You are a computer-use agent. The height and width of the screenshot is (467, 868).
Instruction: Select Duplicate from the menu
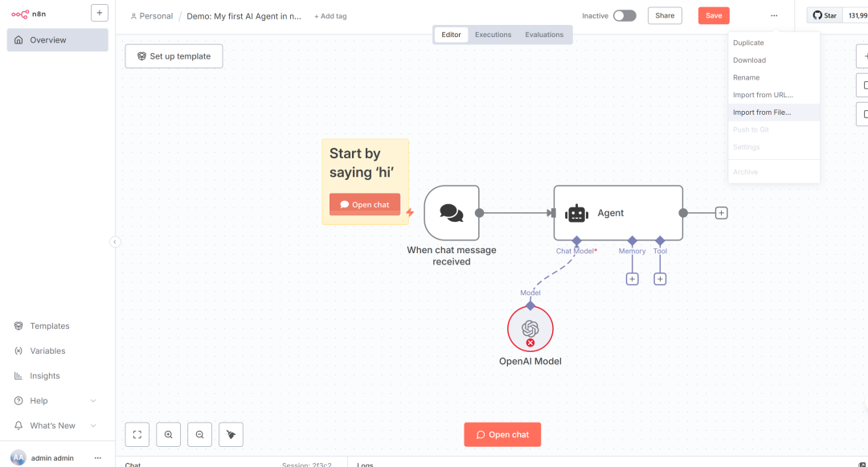pos(774,43)
